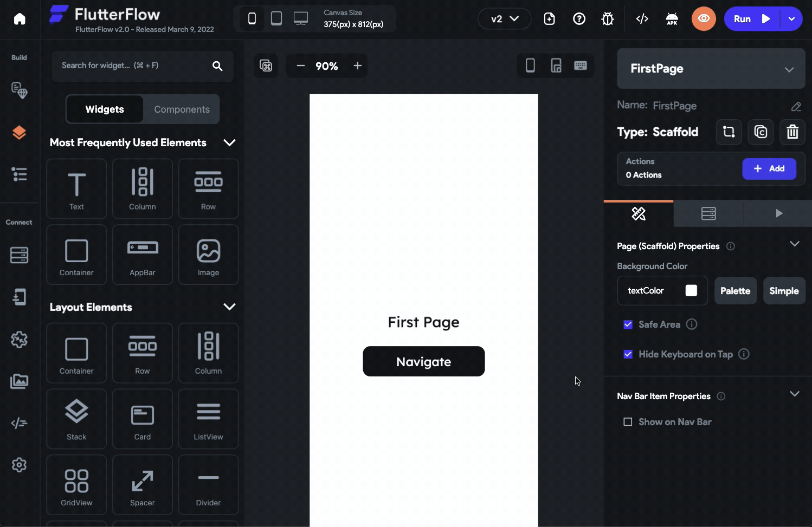
Task: Collapse Page (Scaffold) Properties section
Action: pyautogui.click(x=795, y=244)
